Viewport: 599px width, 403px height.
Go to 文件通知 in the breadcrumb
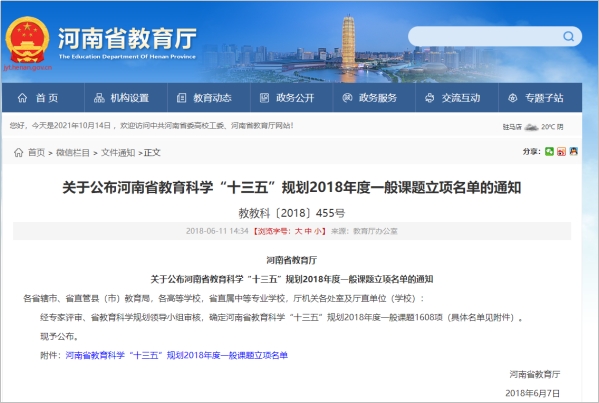tap(118, 152)
